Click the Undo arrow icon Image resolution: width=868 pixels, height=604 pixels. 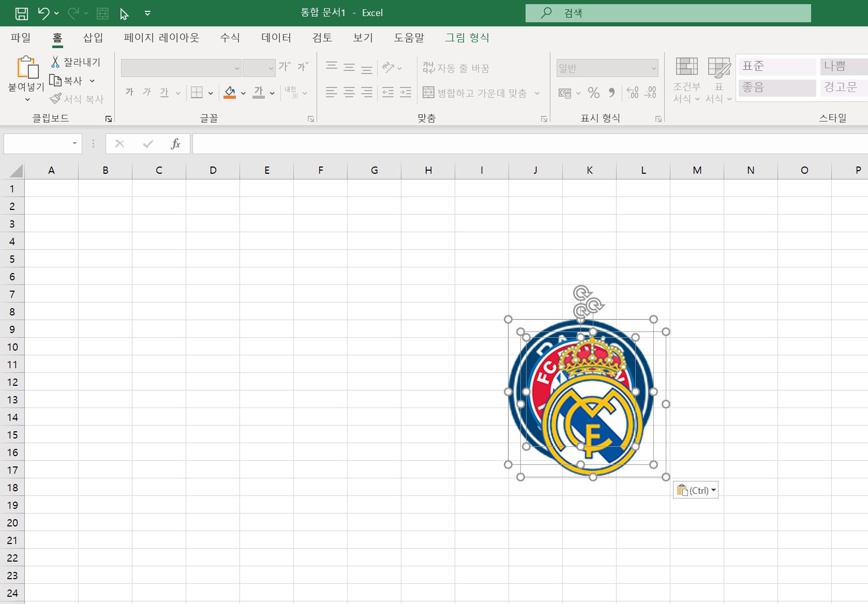[x=43, y=13]
